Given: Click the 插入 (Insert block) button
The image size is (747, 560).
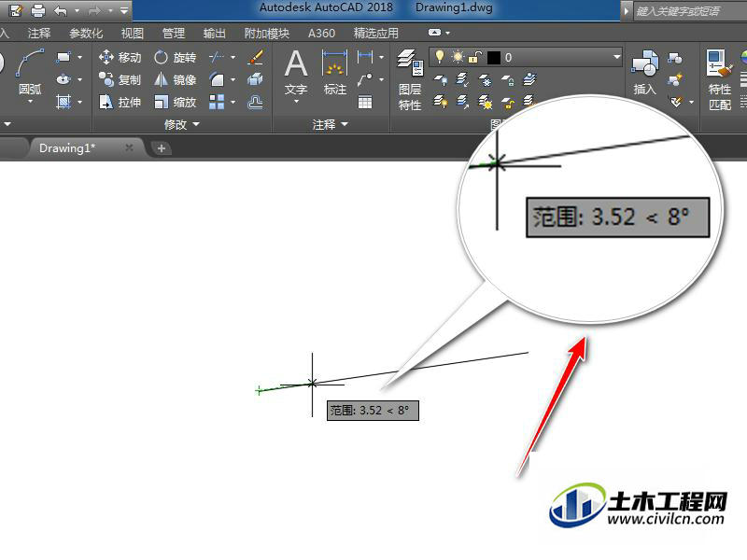Looking at the screenshot, I should [x=645, y=73].
